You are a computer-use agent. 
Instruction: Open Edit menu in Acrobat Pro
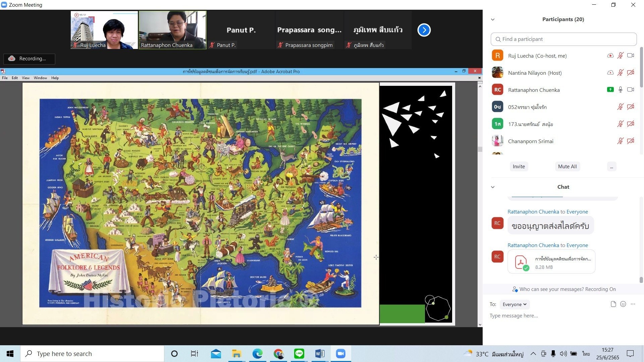(15, 78)
